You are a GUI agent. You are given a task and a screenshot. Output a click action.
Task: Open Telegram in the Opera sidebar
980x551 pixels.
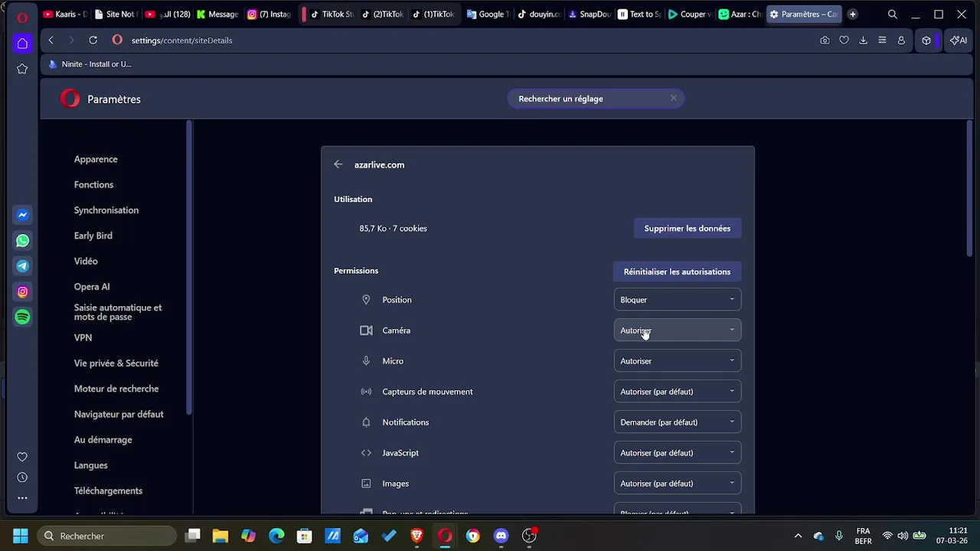(22, 266)
